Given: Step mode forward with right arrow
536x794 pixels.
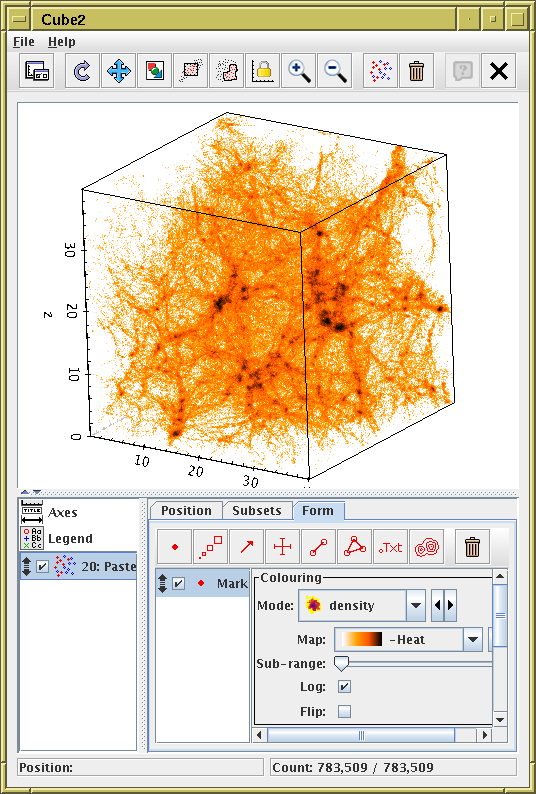Looking at the screenshot, I should [x=450, y=605].
